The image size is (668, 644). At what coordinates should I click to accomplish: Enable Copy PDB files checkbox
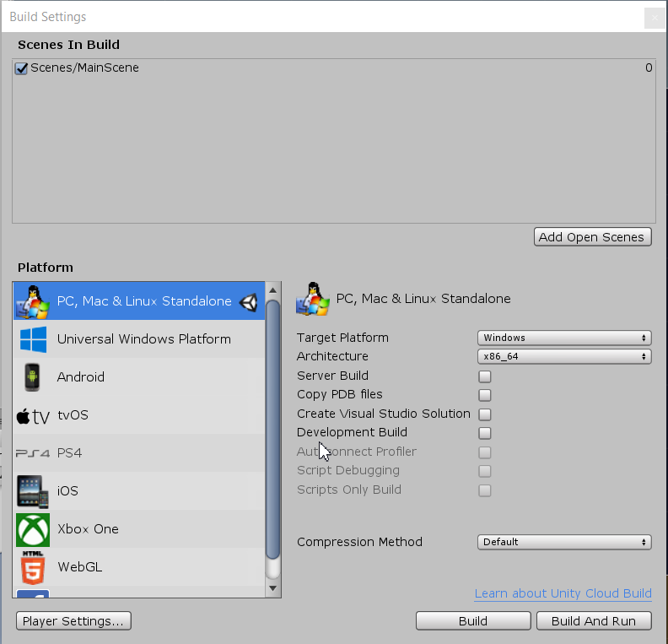tap(485, 395)
